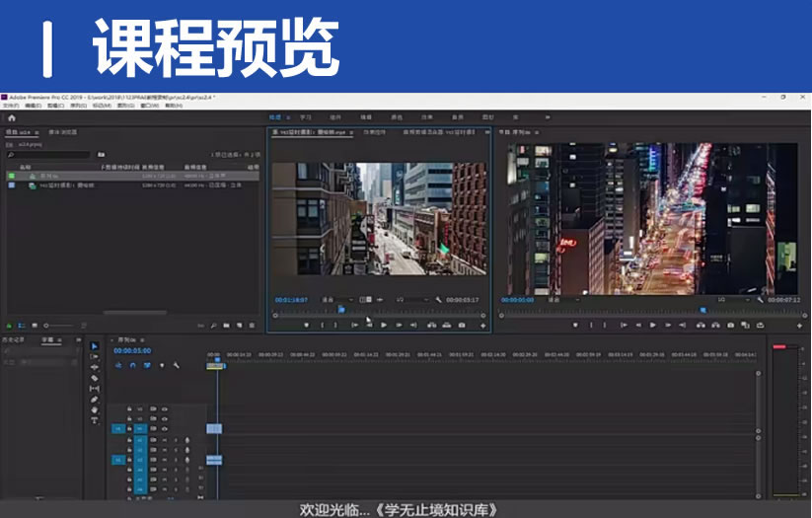Step back one frame in Source monitor

pyautogui.click(x=369, y=326)
